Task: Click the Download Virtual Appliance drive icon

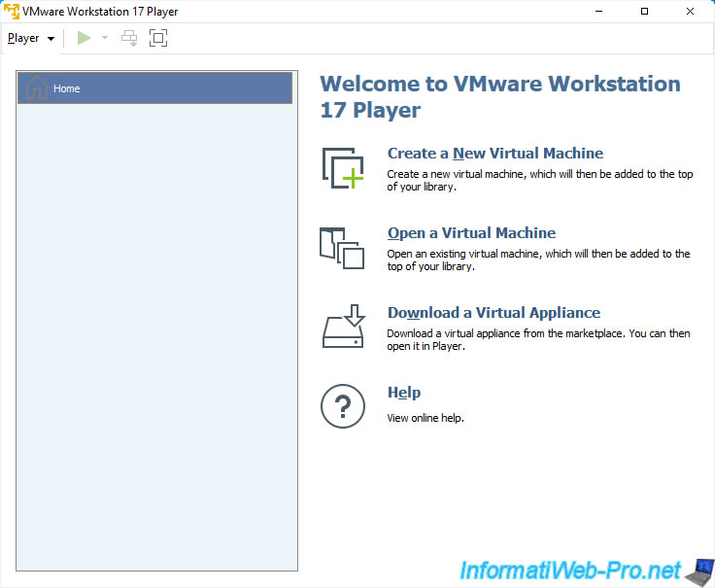Action: coord(342,328)
